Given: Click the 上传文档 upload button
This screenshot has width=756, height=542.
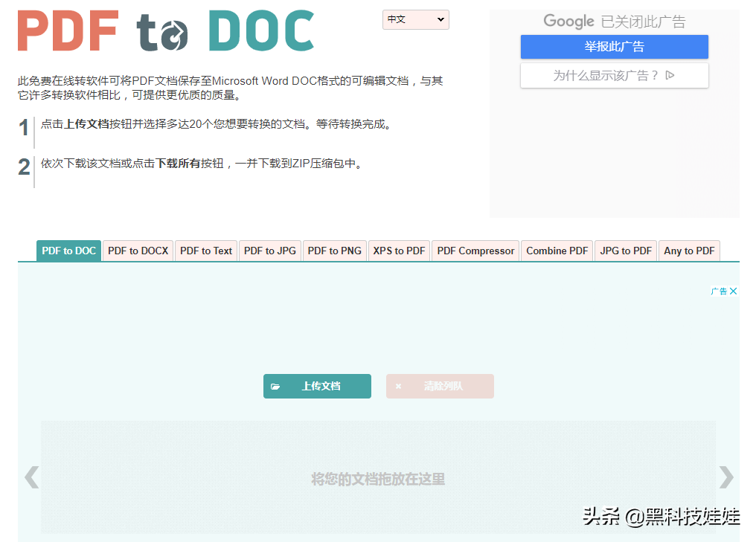Looking at the screenshot, I should tap(317, 387).
